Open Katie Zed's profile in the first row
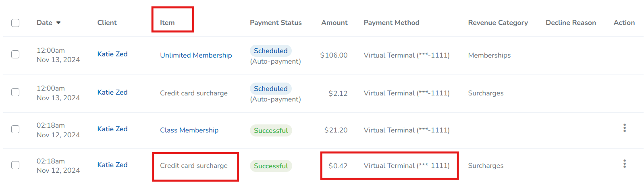The height and width of the screenshot is (182, 644). (112, 54)
